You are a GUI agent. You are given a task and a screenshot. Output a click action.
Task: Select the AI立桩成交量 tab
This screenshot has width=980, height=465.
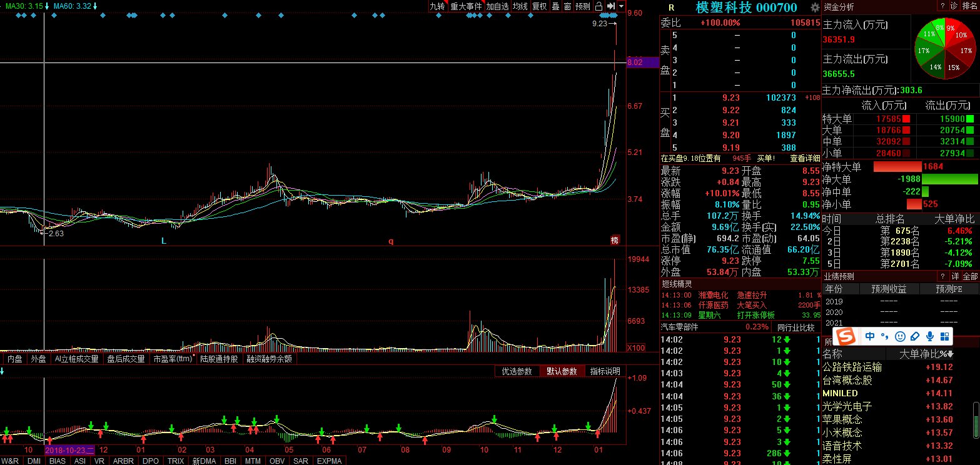pyautogui.click(x=76, y=359)
